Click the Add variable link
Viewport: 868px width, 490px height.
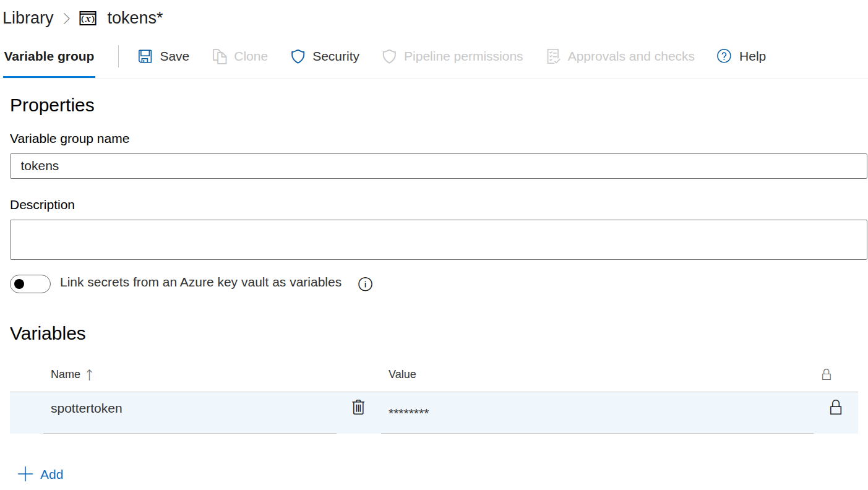click(x=51, y=475)
